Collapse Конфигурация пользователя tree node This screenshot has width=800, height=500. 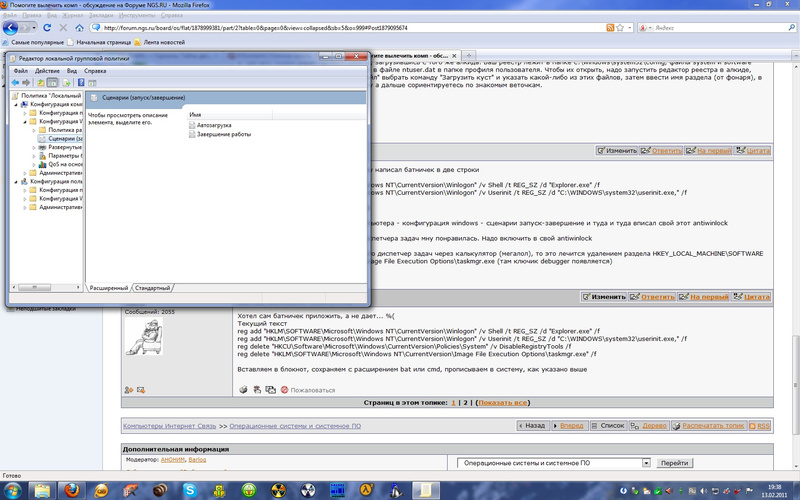coord(16,182)
